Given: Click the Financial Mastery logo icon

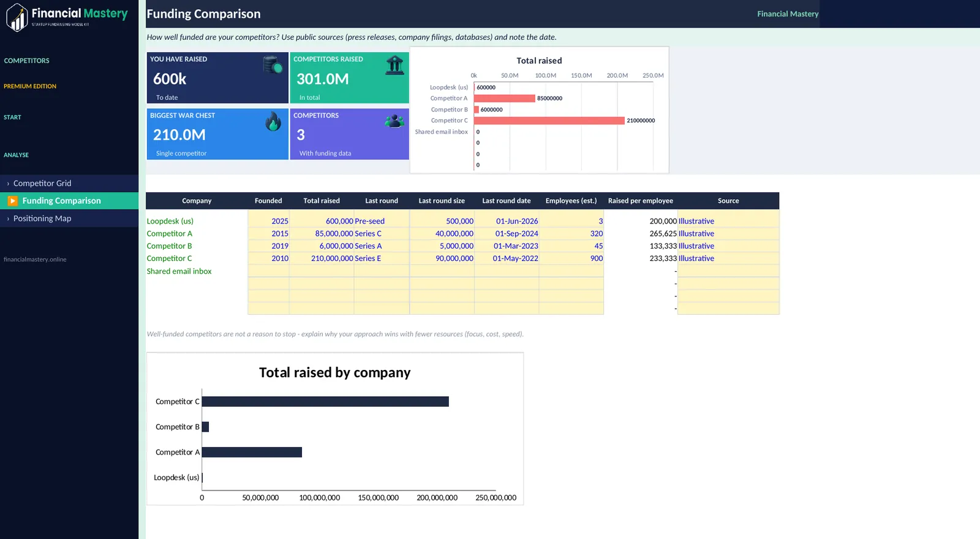Looking at the screenshot, I should coord(17,17).
